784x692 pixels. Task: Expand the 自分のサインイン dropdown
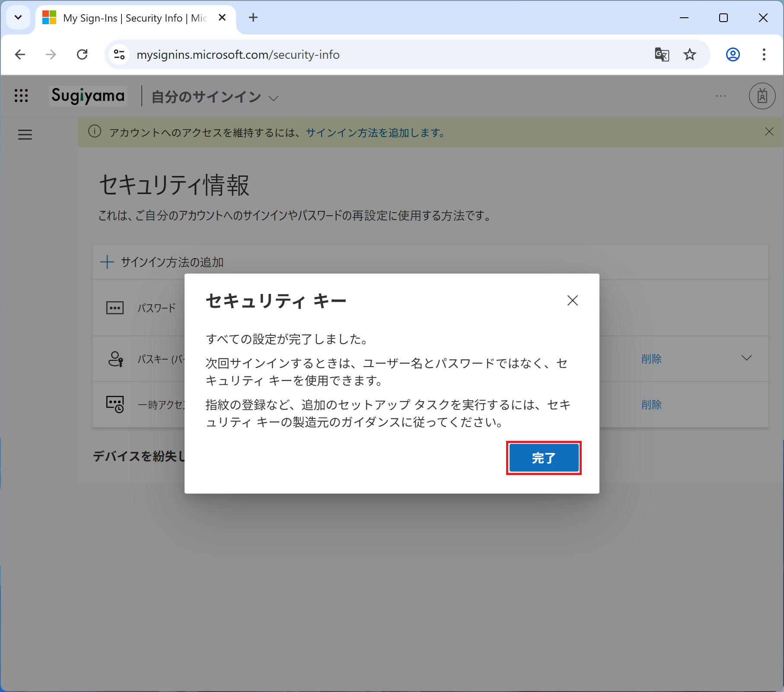pos(273,98)
